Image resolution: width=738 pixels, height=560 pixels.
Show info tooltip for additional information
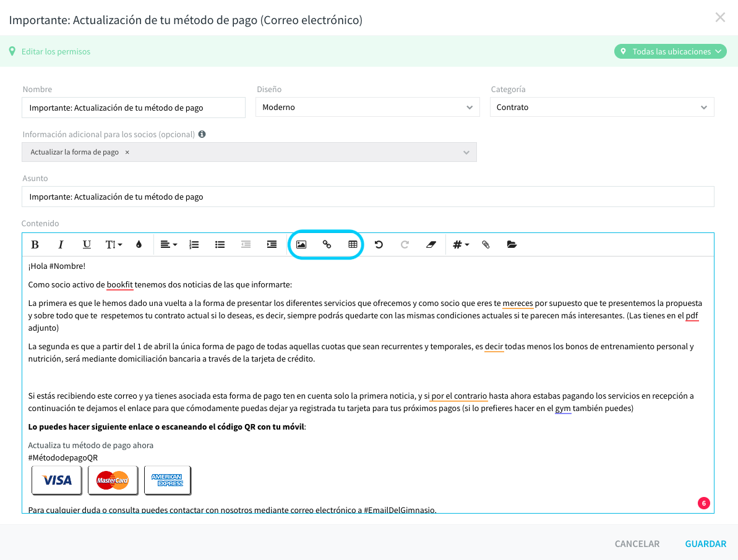pos(202,135)
